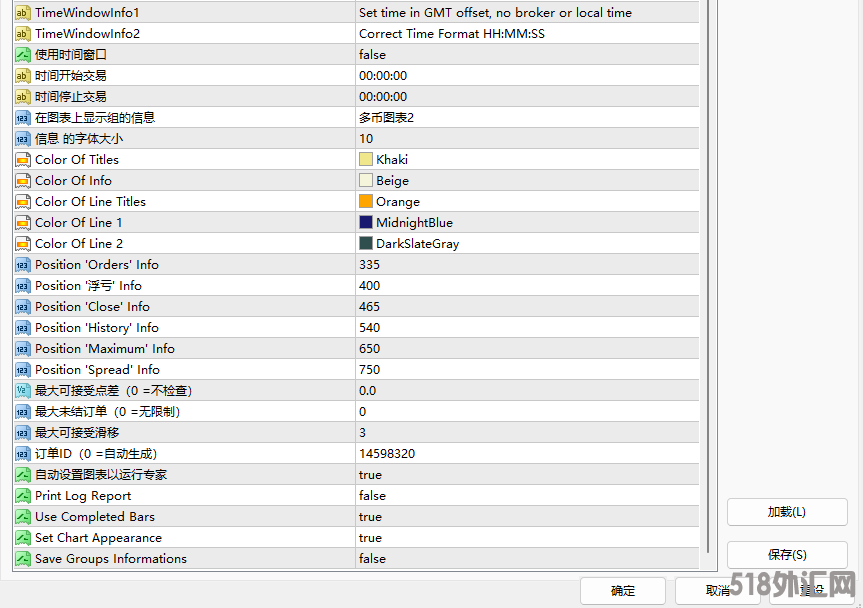Click the MidnightBlue color swatch
The image size is (863, 608).
(366, 223)
